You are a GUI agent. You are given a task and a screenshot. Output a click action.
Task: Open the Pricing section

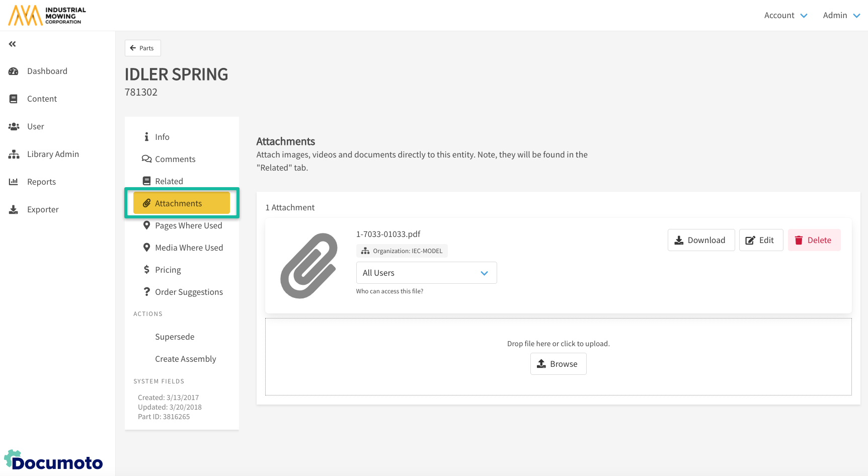[168, 270]
